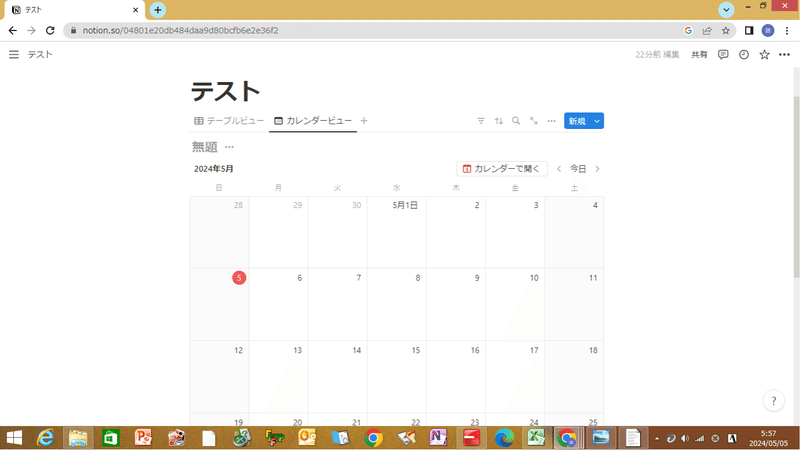Image resolution: width=800 pixels, height=450 pixels.
Task: Open the Windows Start button
Action: 14,438
